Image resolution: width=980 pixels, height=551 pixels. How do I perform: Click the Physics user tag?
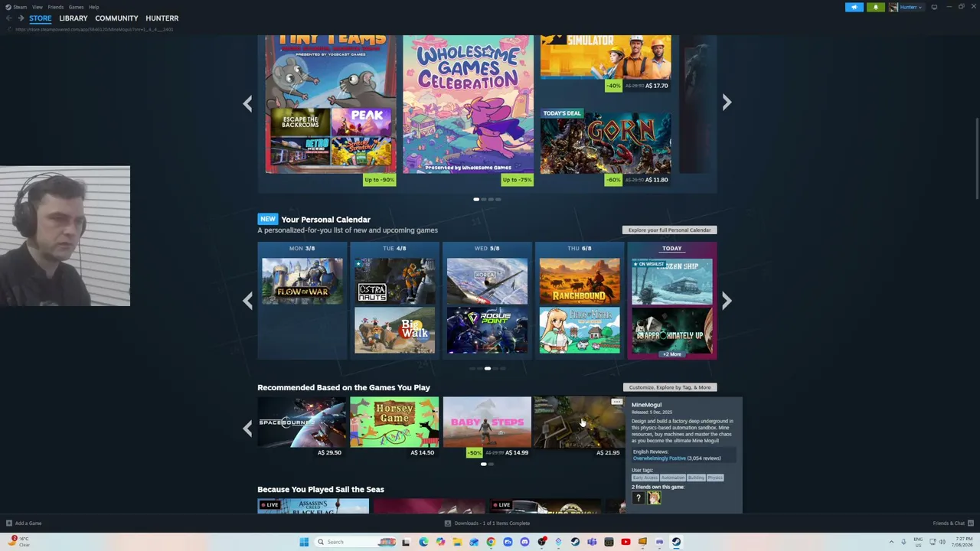click(x=715, y=478)
